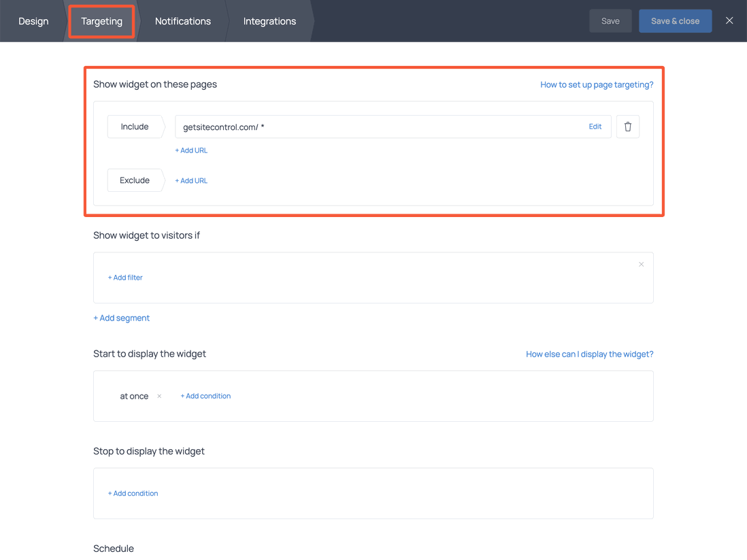The image size is (747, 560).
Task: Add a URL to the Include list
Action: pos(191,150)
